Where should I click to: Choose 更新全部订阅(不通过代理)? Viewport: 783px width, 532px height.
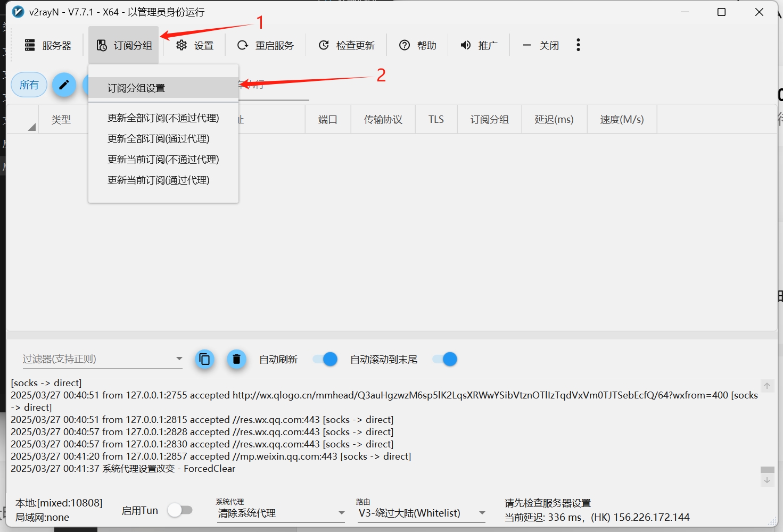pos(163,118)
